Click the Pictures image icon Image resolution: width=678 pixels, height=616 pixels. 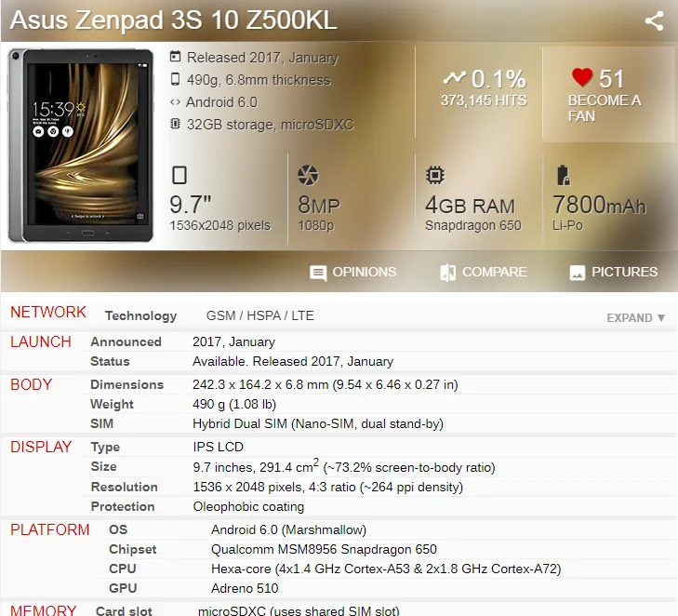click(578, 273)
